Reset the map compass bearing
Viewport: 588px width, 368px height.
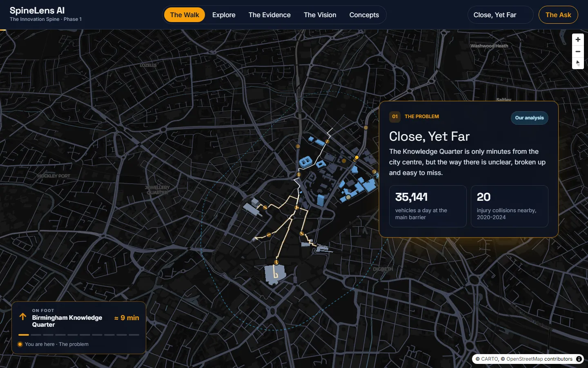click(x=578, y=63)
